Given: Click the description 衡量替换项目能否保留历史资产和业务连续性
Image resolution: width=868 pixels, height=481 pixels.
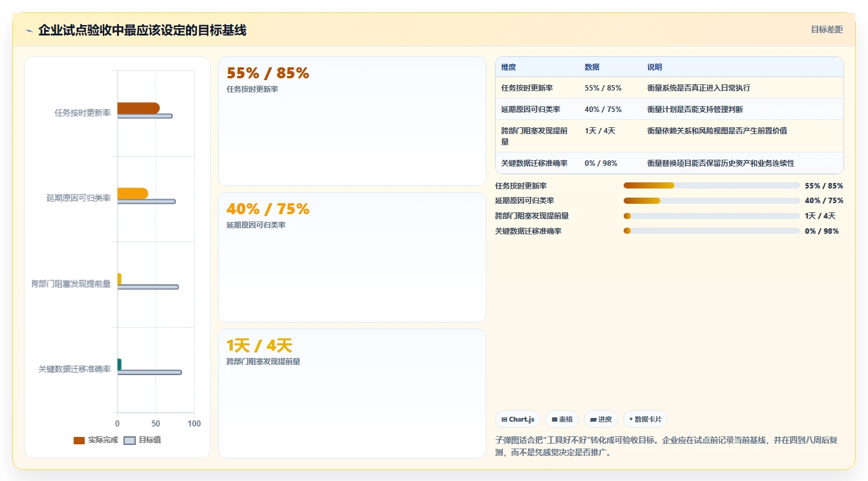Looking at the screenshot, I should (721, 163).
